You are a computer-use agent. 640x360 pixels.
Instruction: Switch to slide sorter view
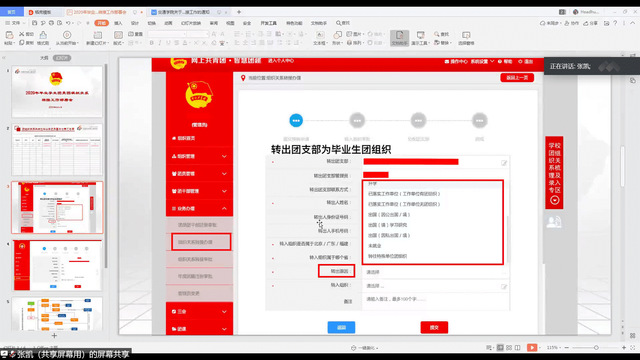[x=509, y=347]
